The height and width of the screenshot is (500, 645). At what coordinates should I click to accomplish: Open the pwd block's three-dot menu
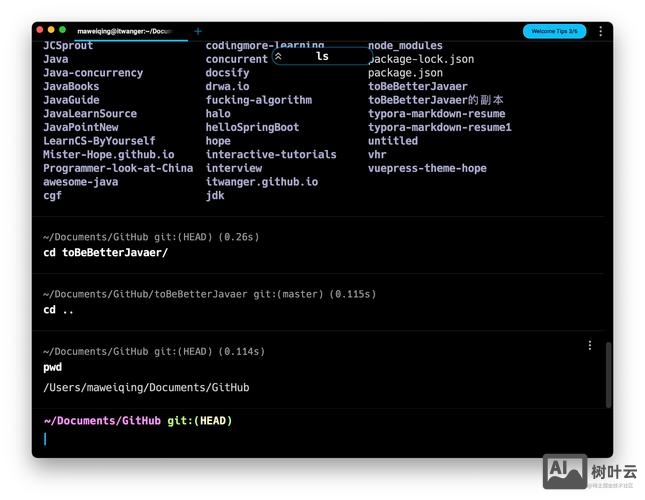click(589, 345)
